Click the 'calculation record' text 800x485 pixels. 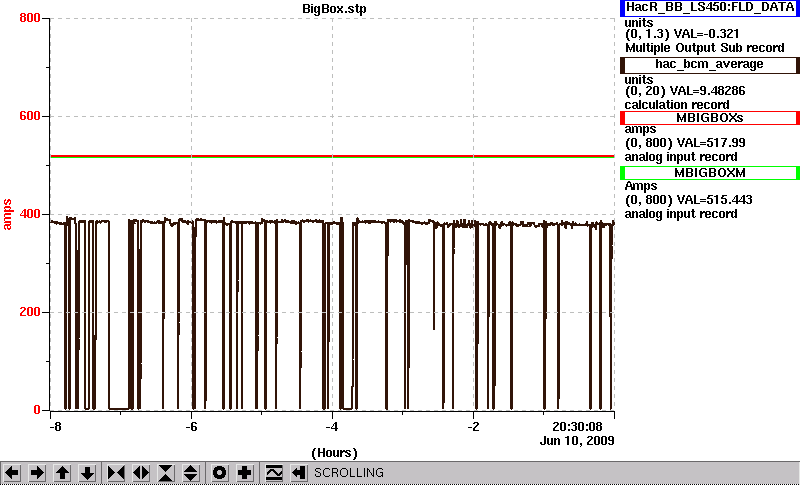point(677,105)
